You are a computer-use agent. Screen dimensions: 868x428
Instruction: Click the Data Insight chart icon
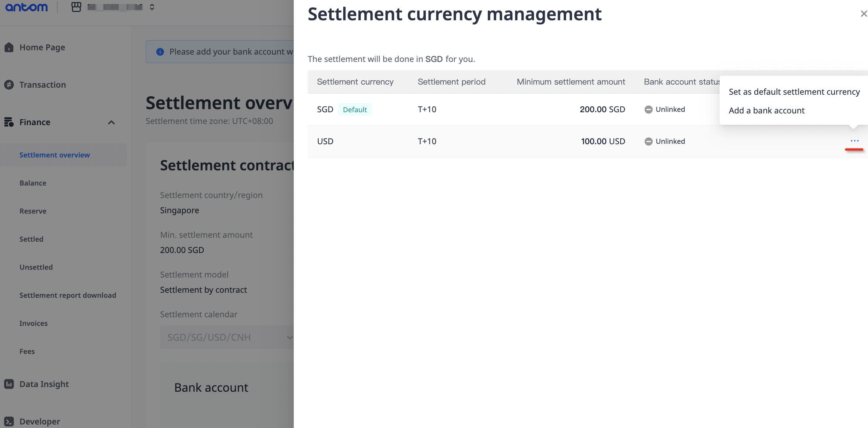9,384
